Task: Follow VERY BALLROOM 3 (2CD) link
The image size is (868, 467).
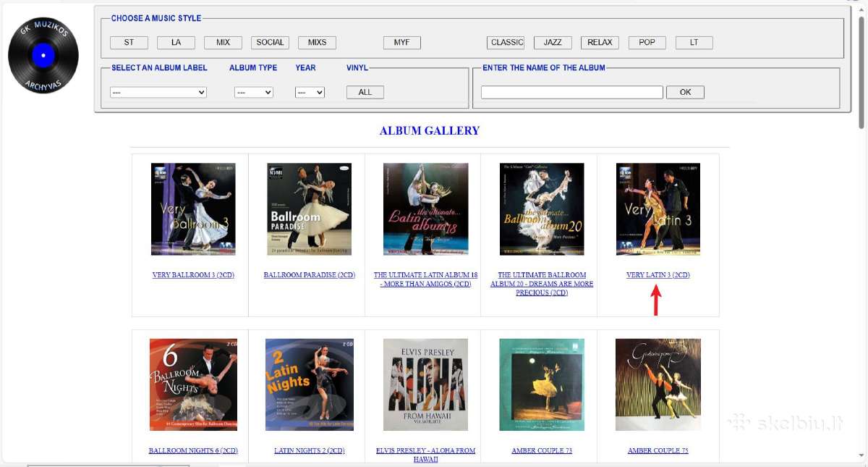Action: coord(193,275)
